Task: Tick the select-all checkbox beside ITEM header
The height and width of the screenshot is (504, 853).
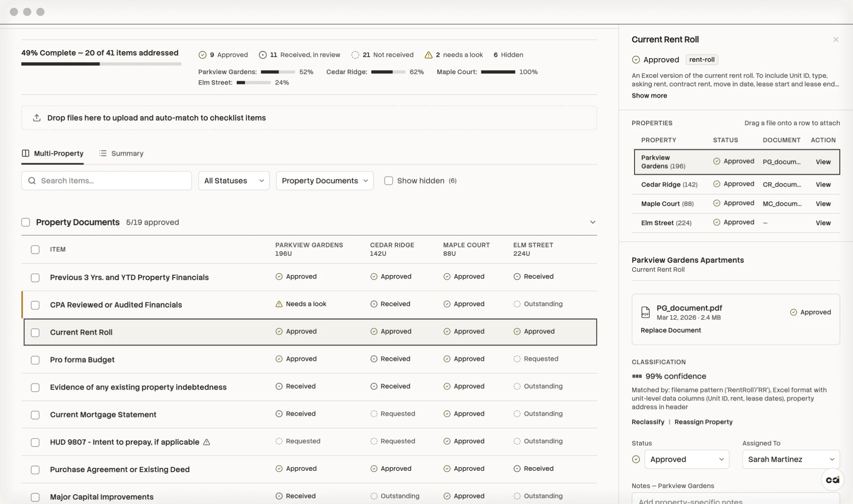Action: point(35,250)
